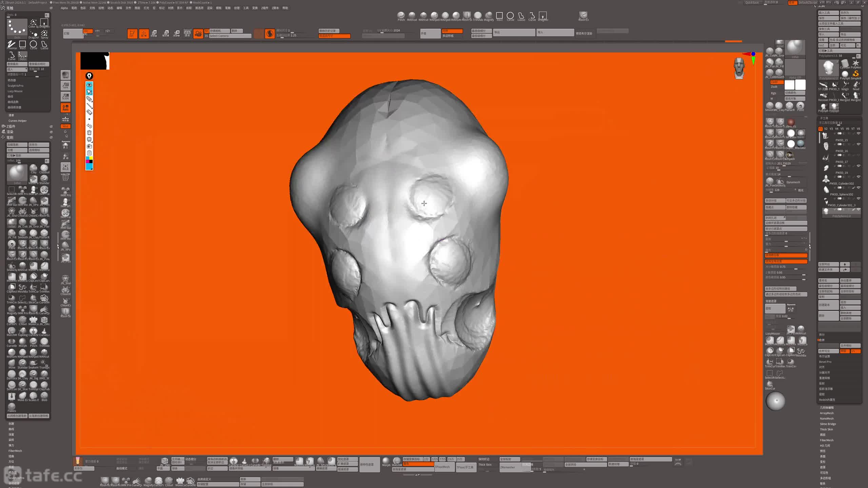Viewport: 868px width, 488px height.
Task: Select the Flakes brush
Action: [12, 407]
